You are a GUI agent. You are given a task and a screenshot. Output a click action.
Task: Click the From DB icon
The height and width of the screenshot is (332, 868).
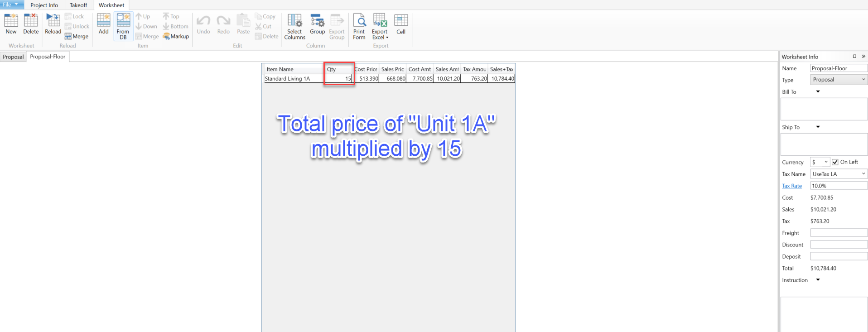pyautogui.click(x=123, y=26)
